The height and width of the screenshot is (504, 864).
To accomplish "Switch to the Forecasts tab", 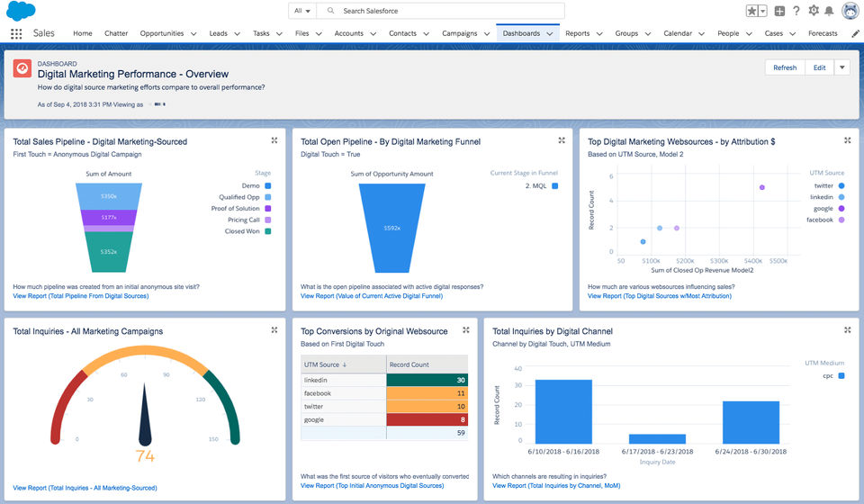I will click(x=823, y=33).
